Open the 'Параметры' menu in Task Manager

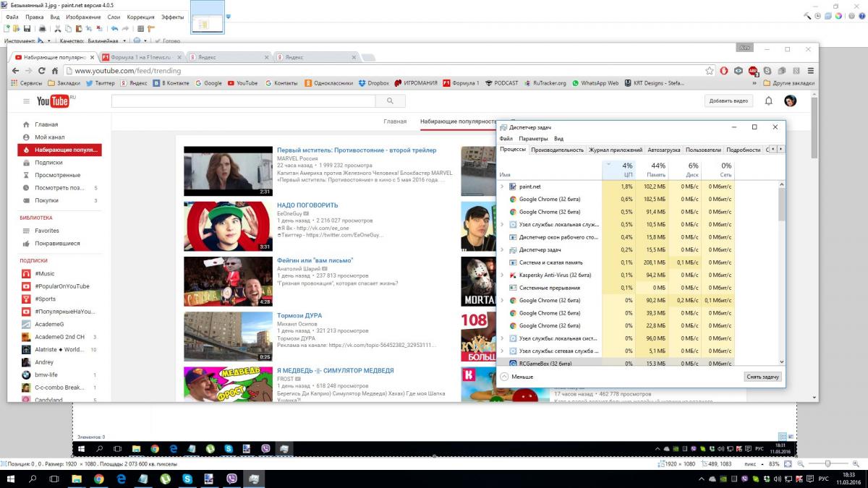pos(533,139)
